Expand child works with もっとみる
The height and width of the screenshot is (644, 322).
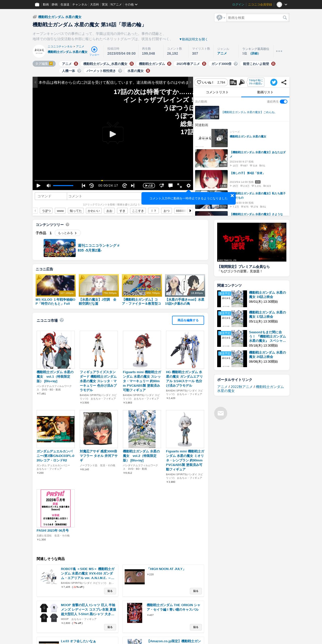[x=68, y=233]
